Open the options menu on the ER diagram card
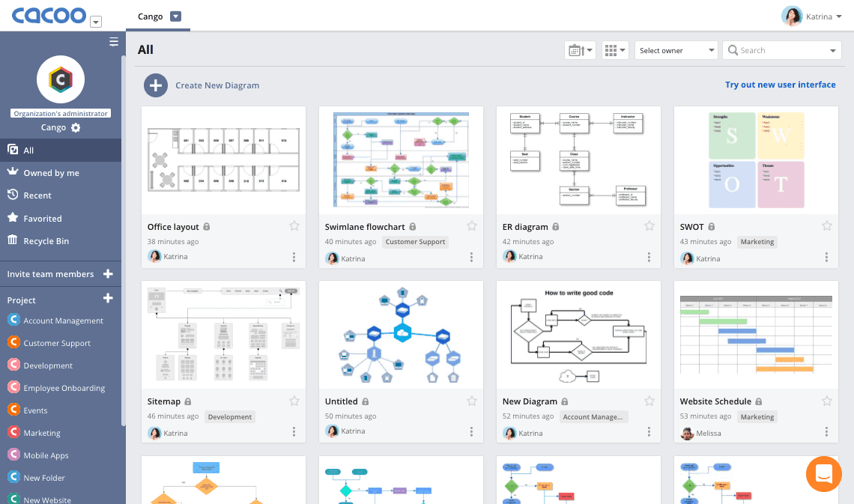 tap(649, 256)
